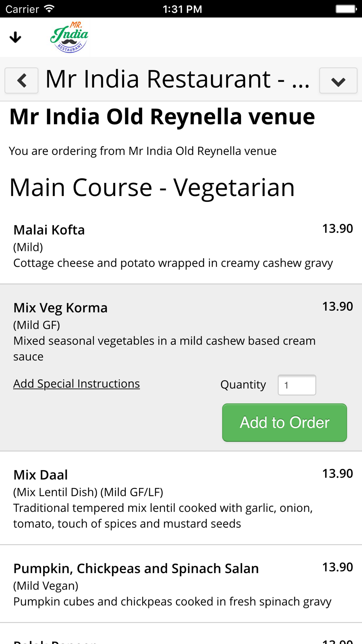Tap the Main Course - Vegetarian heading
The height and width of the screenshot is (644, 362).
tap(152, 188)
